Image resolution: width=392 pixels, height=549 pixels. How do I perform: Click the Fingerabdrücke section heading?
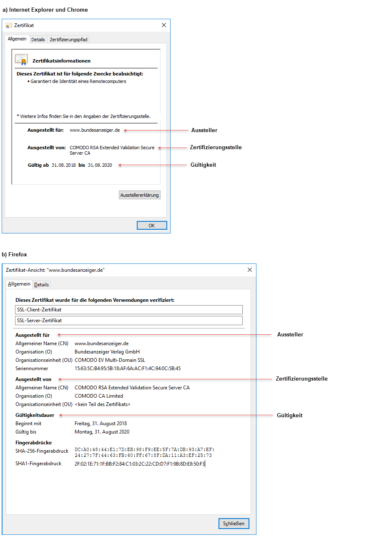[33, 443]
